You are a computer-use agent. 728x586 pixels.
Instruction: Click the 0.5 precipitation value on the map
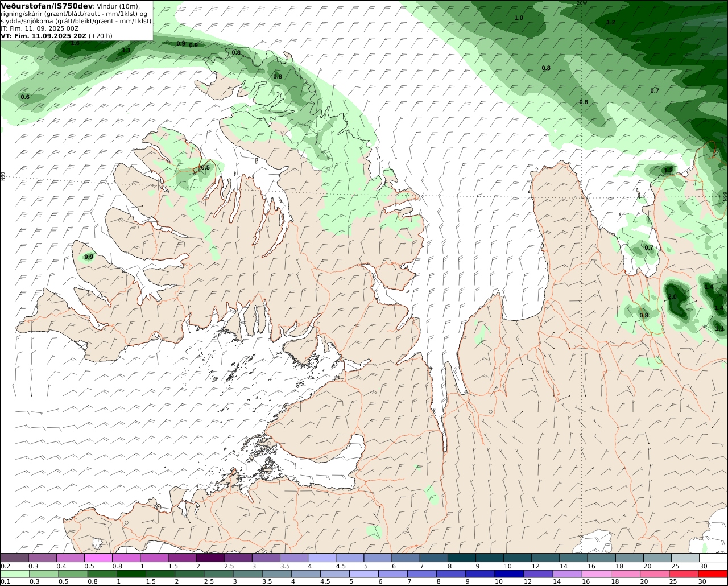click(x=205, y=167)
